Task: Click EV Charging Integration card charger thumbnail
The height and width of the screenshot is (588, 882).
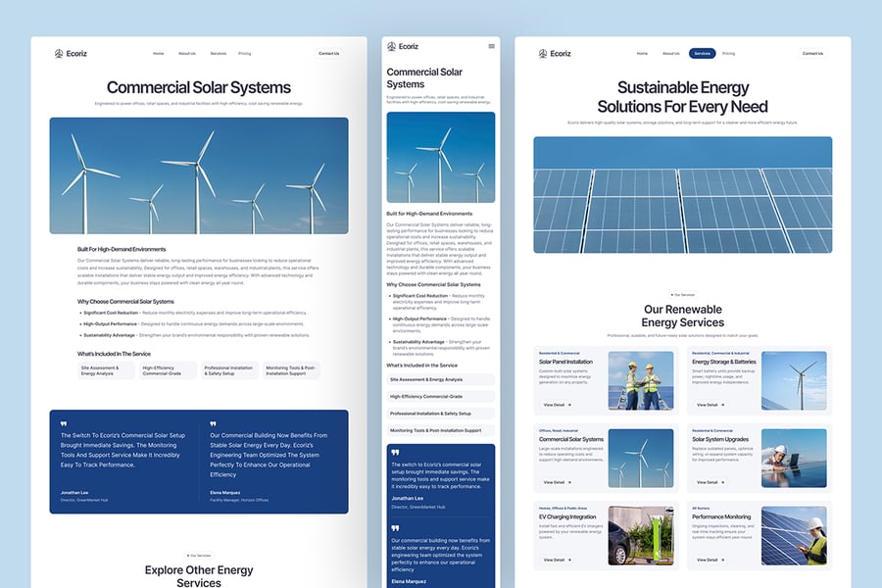Action: pos(641,536)
